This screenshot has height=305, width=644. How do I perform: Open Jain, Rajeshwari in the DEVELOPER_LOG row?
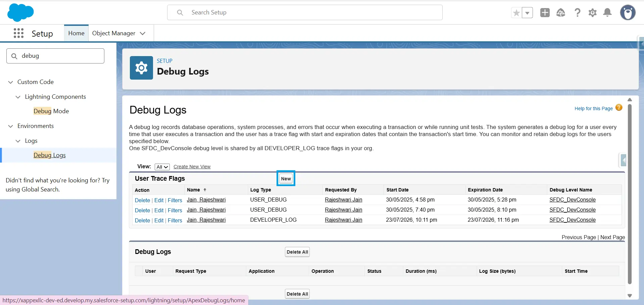click(206, 220)
